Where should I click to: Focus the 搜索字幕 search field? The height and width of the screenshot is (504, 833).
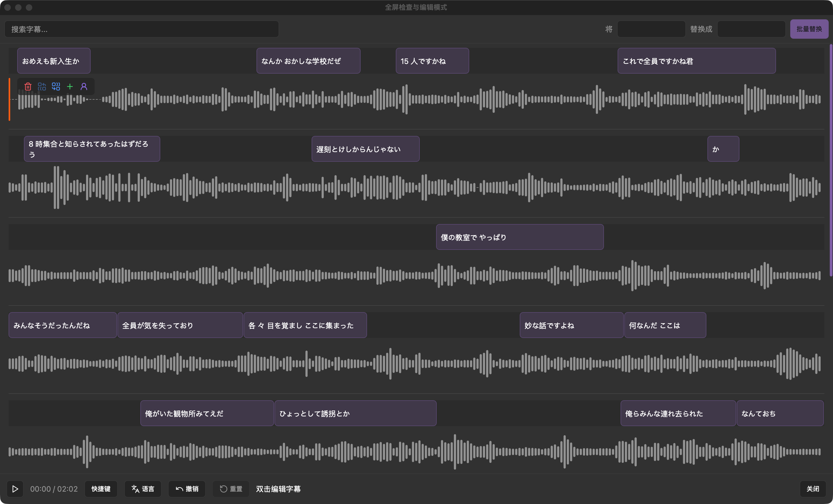142,29
